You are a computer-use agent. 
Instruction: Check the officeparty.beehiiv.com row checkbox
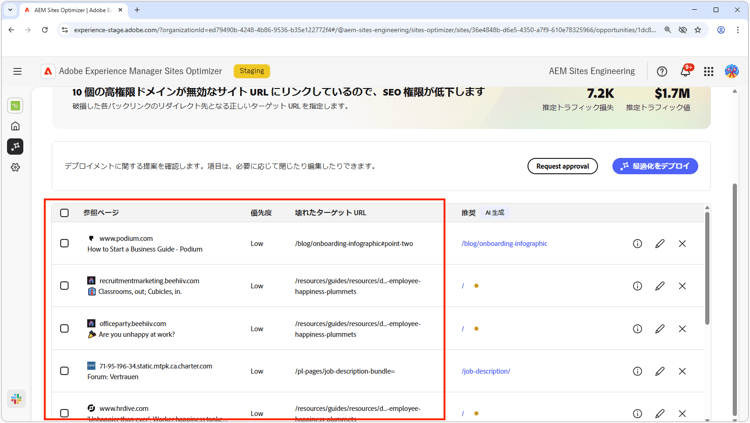point(65,329)
